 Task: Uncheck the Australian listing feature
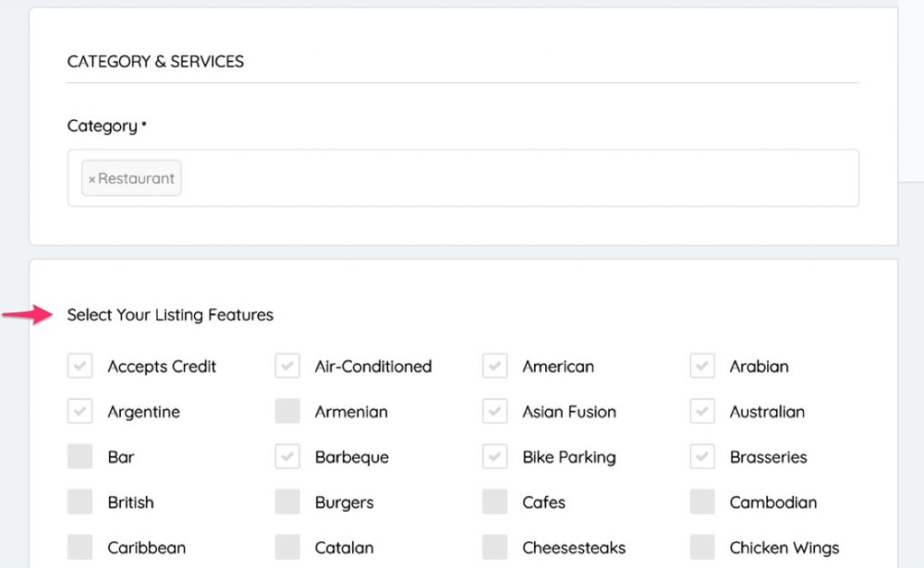click(x=702, y=411)
